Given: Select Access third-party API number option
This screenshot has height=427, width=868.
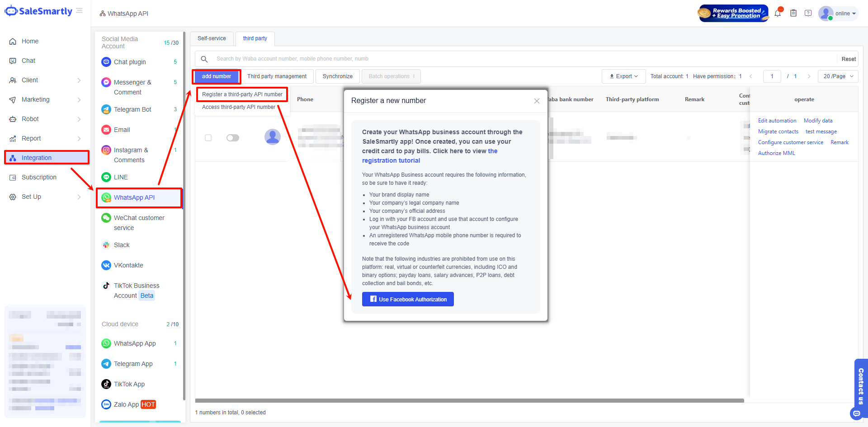Looking at the screenshot, I should (238, 107).
